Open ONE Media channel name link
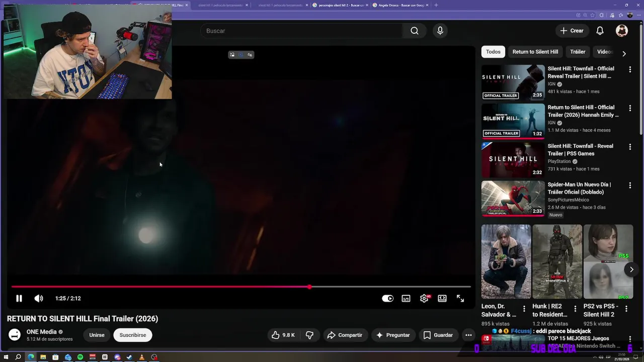Viewport: 644px width, 362px height. tap(41, 332)
